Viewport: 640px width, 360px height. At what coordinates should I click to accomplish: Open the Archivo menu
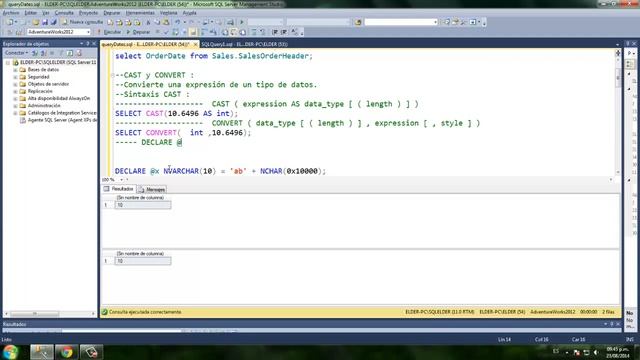pos(11,13)
